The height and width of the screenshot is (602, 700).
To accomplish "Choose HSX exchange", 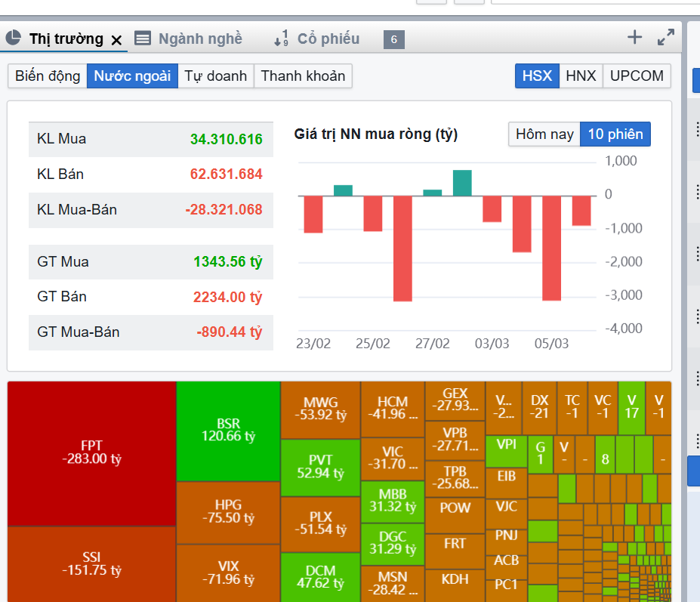I will pyautogui.click(x=537, y=76).
